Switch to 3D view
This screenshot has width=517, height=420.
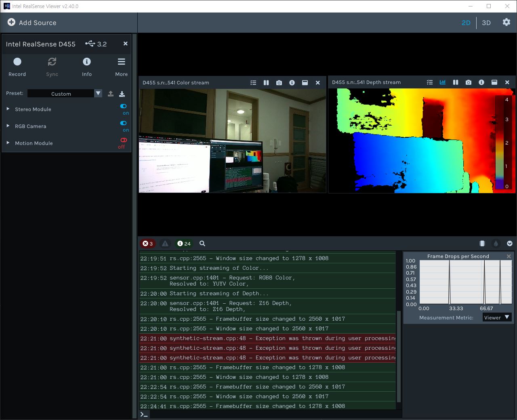pyautogui.click(x=486, y=23)
